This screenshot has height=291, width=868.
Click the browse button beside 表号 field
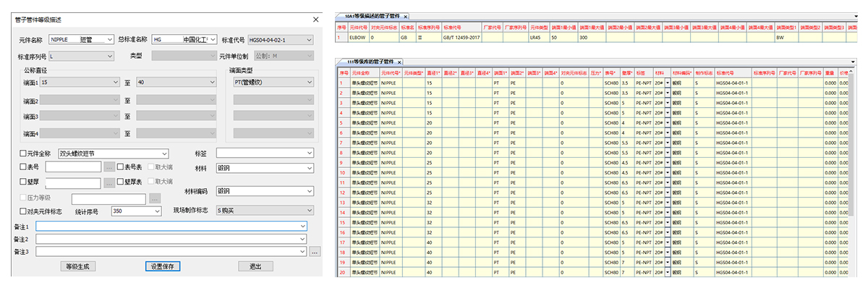(x=109, y=167)
